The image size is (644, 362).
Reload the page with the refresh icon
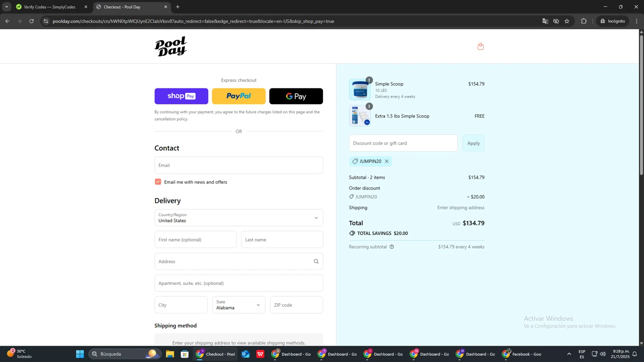31,21
